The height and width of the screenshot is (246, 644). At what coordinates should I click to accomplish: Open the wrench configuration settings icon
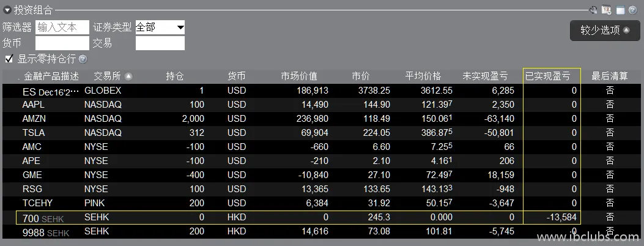click(593, 10)
